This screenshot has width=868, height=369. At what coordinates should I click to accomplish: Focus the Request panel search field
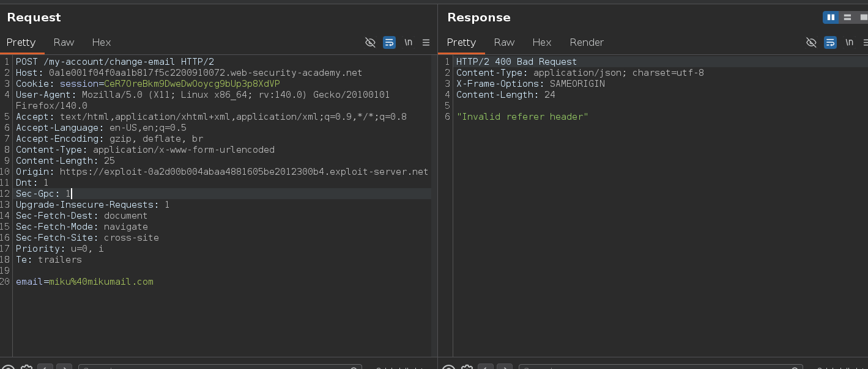click(220, 367)
